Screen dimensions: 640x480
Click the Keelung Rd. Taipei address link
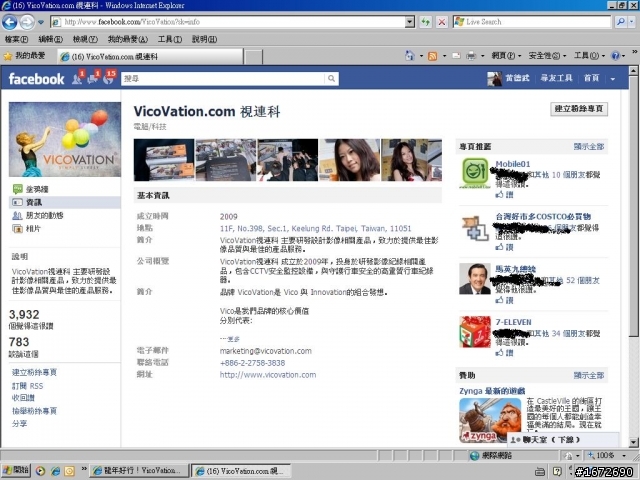coord(315,228)
